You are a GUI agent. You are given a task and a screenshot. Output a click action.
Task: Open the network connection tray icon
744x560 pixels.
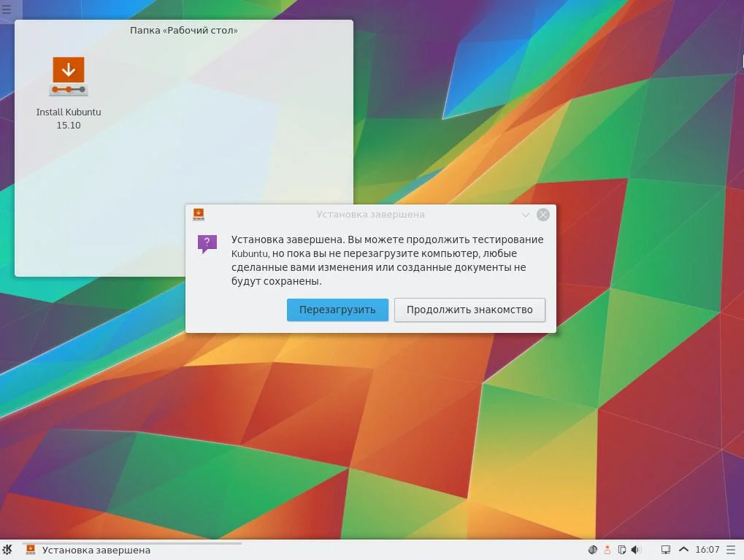(x=666, y=550)
